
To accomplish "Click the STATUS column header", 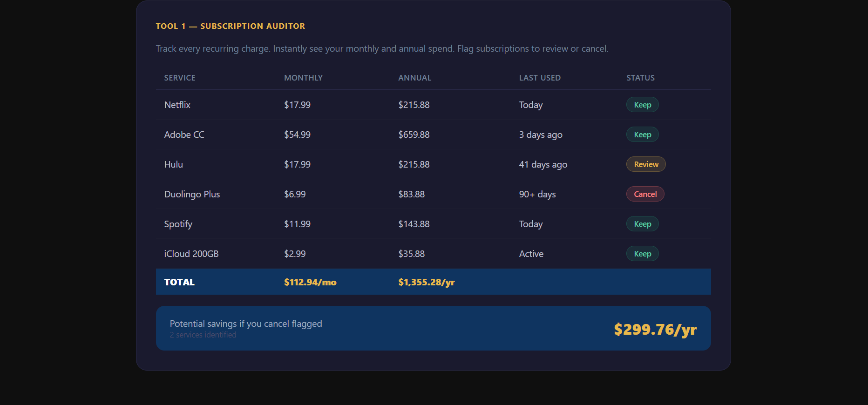I will [x=640, y=78].
